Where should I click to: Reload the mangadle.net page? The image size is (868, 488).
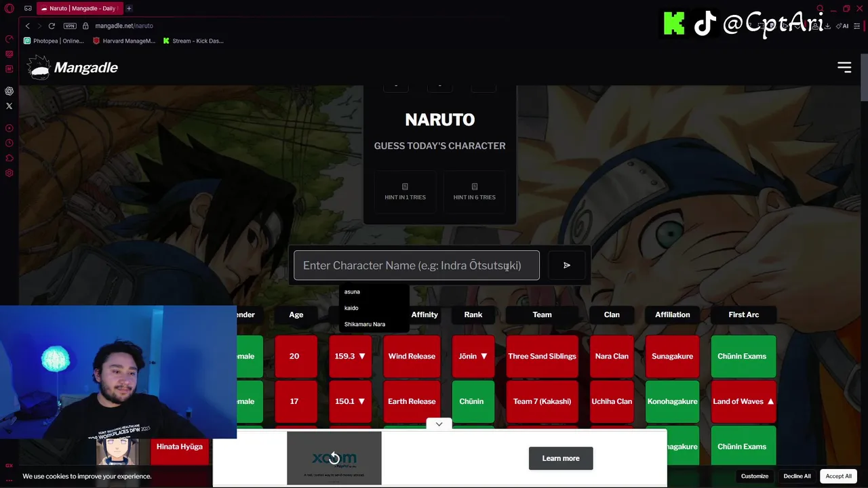tap(52, 26)
